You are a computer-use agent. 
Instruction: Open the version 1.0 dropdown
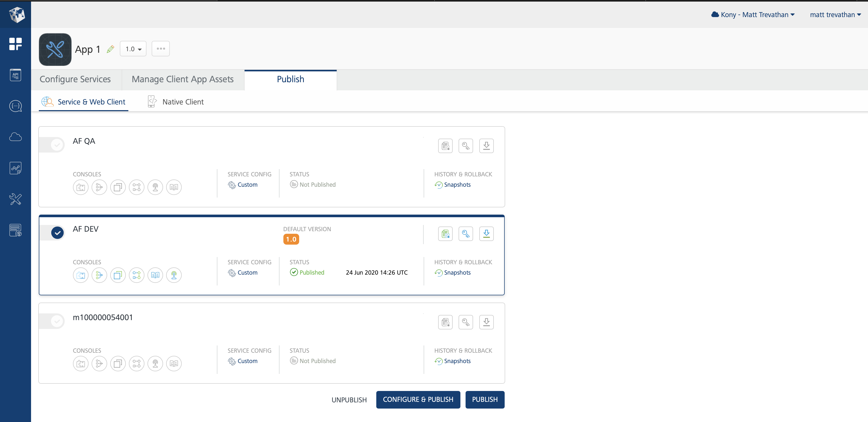click(x=133, y=49)
